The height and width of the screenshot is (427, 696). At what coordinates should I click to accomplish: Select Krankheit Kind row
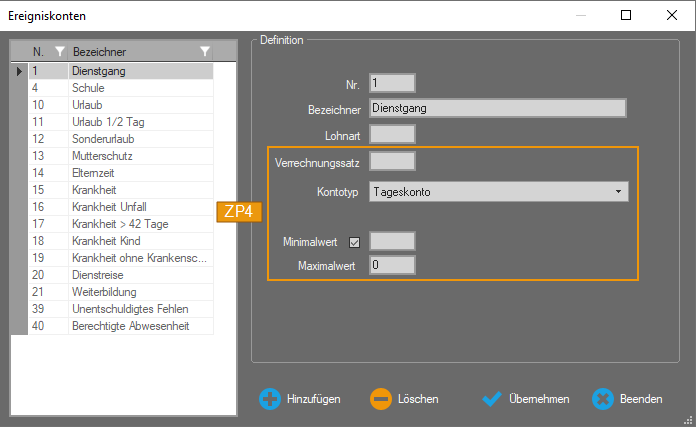point(107,241)
